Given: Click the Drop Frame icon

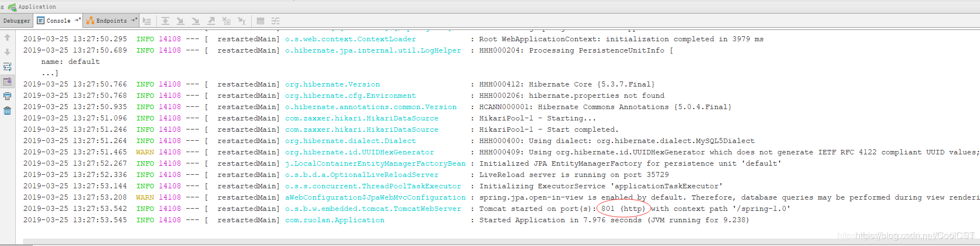Looking at the screenshot, I should coord(226,21).
